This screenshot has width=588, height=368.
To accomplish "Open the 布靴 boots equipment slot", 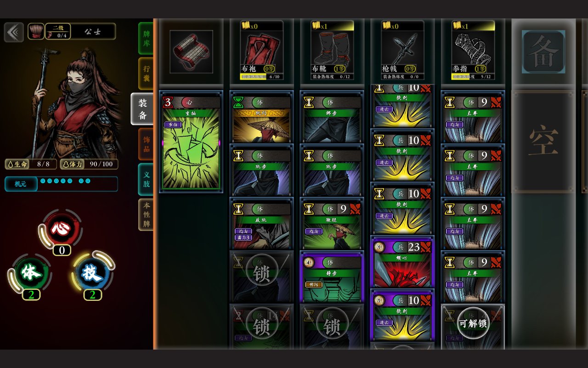I will (x=332, y=50).
